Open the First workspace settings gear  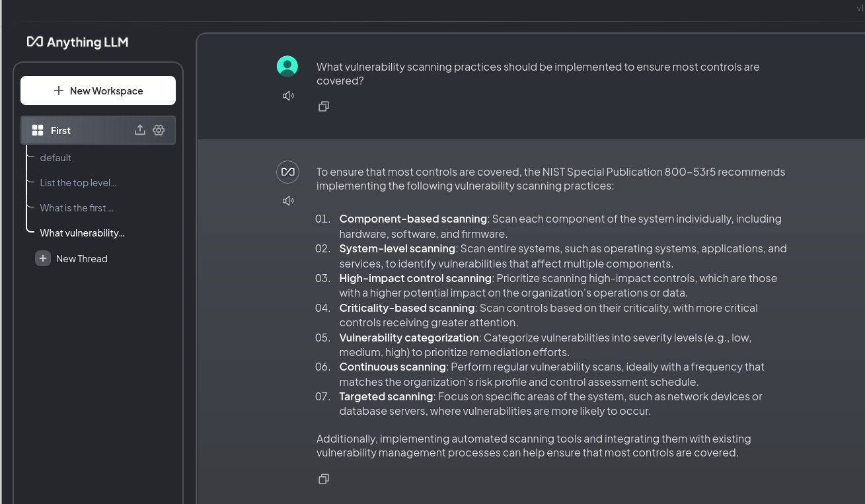159,130
